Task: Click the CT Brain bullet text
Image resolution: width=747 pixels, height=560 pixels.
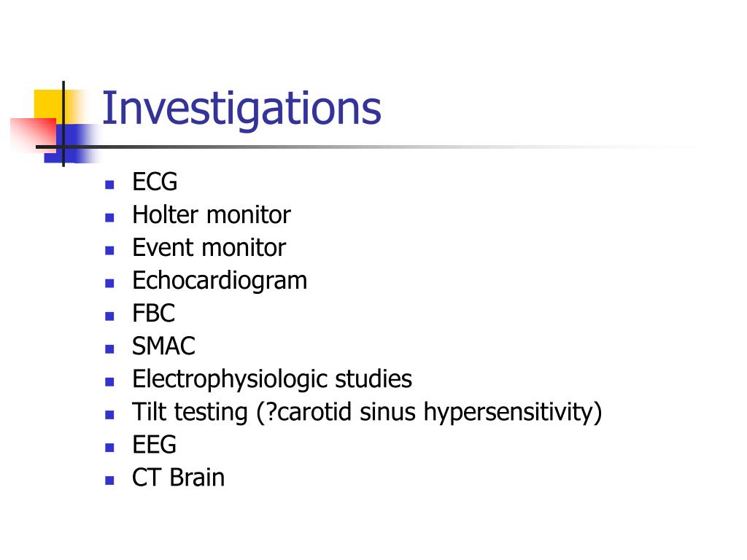Action: coord(178,478)
